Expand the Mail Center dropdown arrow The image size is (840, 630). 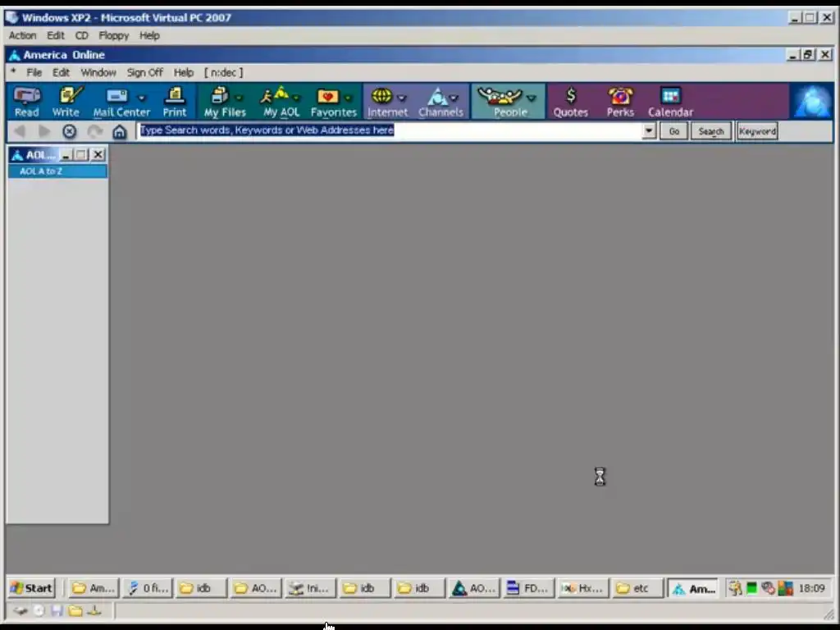[x=141, y=98]
